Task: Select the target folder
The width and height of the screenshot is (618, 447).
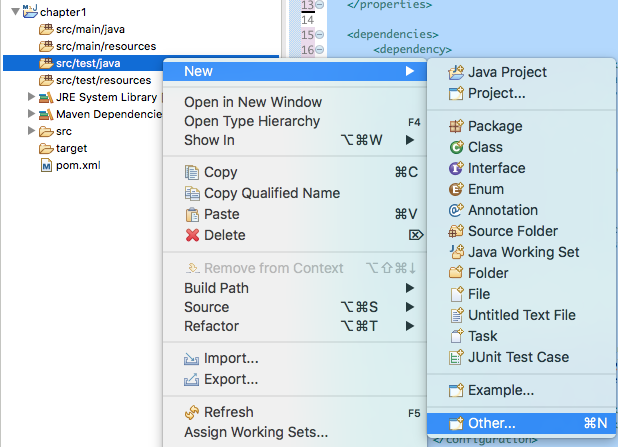Action: pos(71,148)
